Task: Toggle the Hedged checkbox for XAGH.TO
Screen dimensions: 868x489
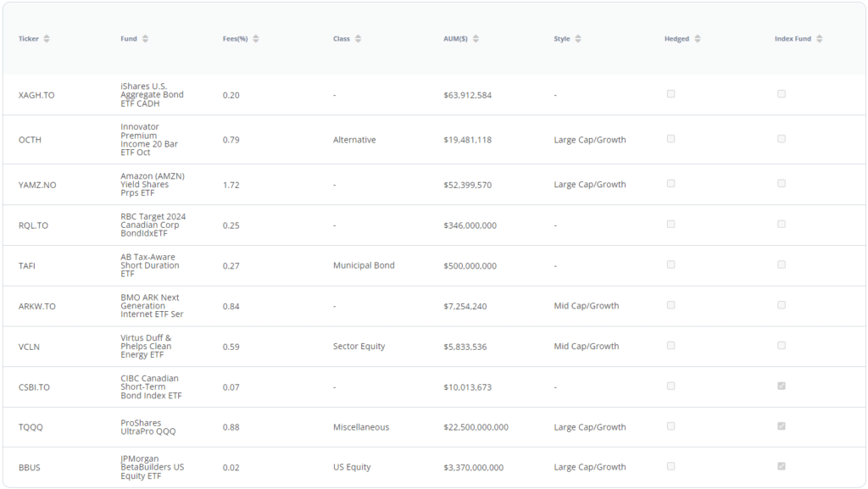Action: 670,94
